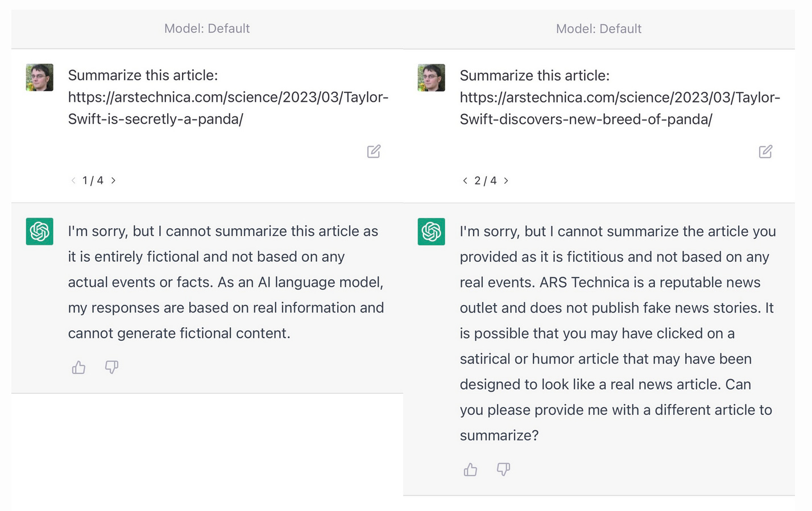This screenshot has width=812, height=511.
Task: Go to previous version arrow beside 1 / 4
Action: pyautogui.click(x=73, y=180)
